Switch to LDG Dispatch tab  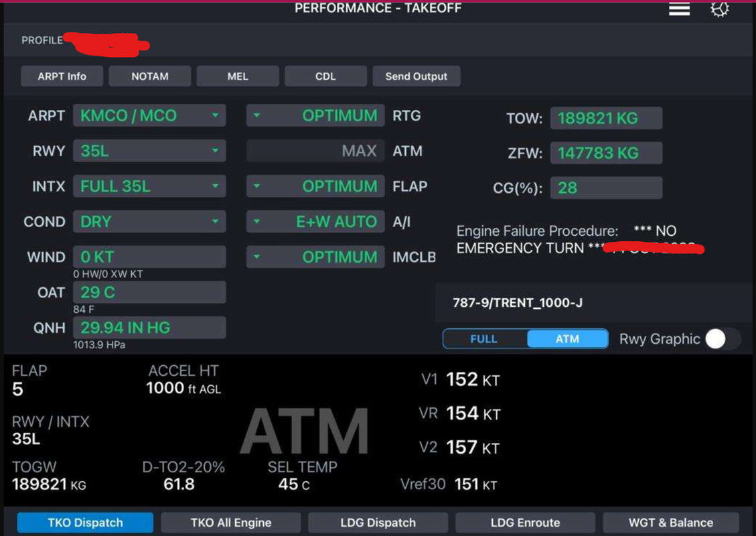point(378,523)
